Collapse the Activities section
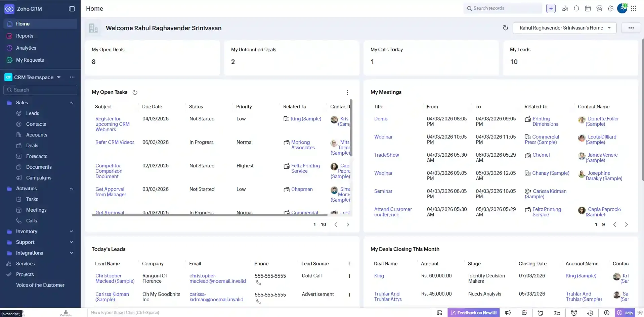 (x=71, y=189)
